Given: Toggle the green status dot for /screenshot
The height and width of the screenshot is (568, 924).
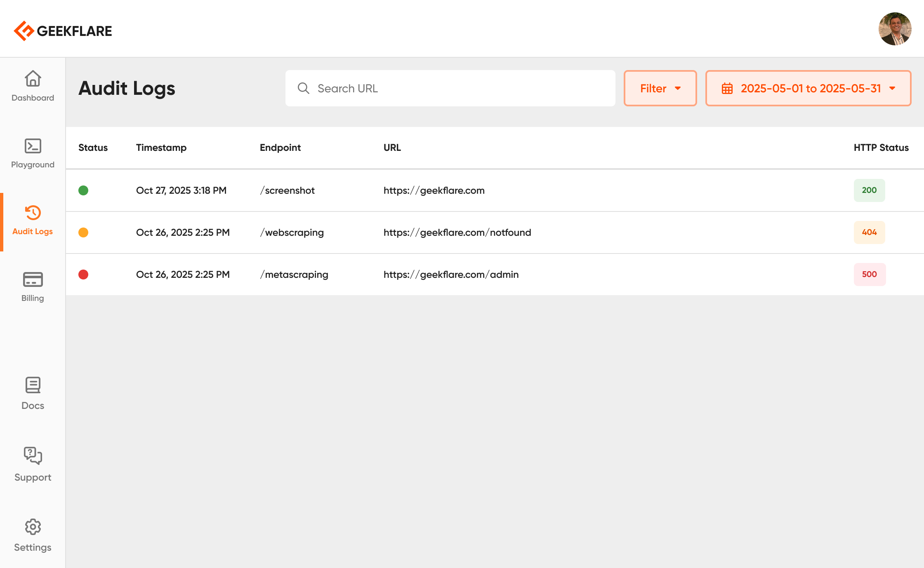Looking at the screenshot, I should 83,190.
